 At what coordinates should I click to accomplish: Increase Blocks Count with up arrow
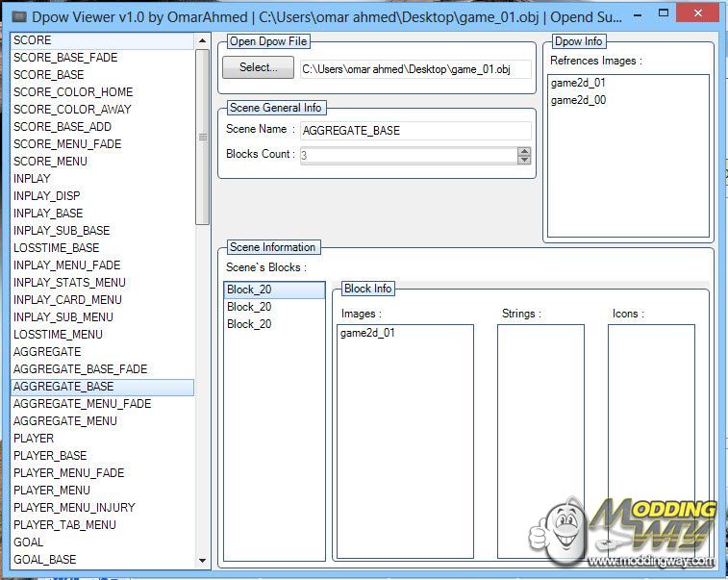pos(524,151)
